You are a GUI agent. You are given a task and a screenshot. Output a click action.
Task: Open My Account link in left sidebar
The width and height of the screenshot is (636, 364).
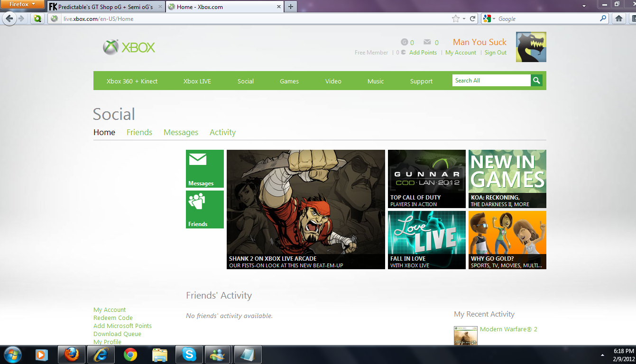[x=110, y=309]
